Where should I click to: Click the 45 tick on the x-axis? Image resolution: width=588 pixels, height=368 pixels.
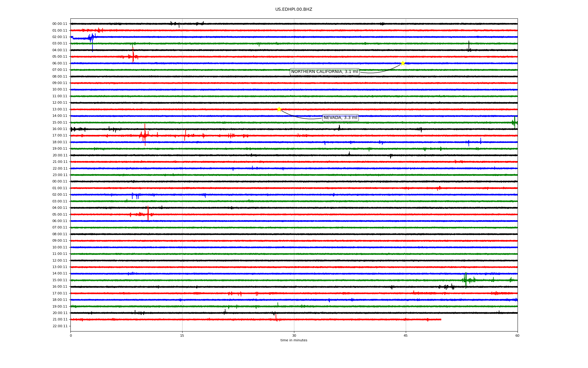[406, 335]
